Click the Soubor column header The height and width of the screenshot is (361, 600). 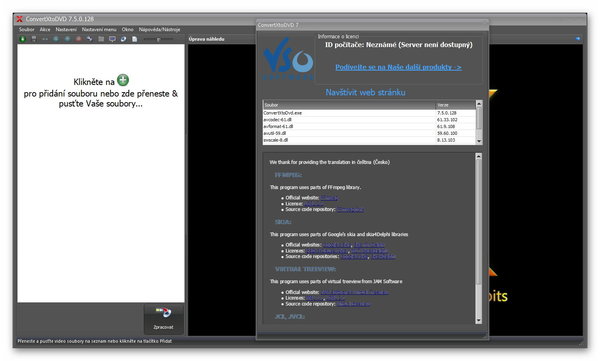(349, 105)
